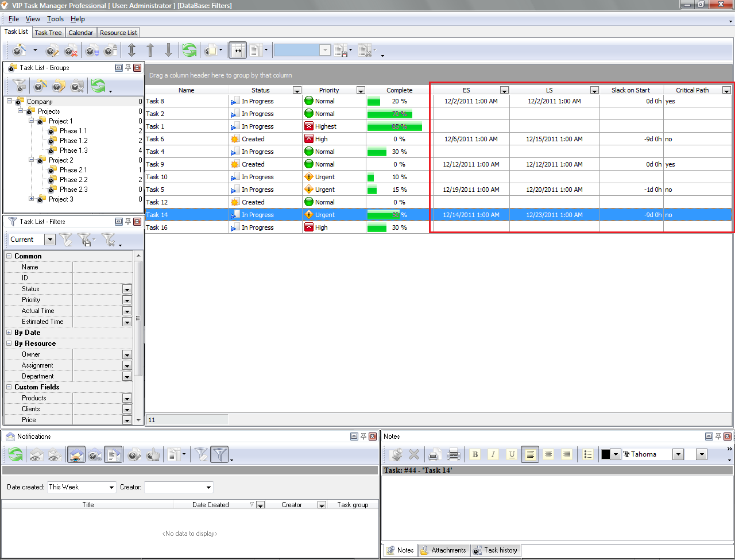Click the New Task icon in main toolbar
The image size is (735, 560).
pyautogui.click(x=20, y=51)
